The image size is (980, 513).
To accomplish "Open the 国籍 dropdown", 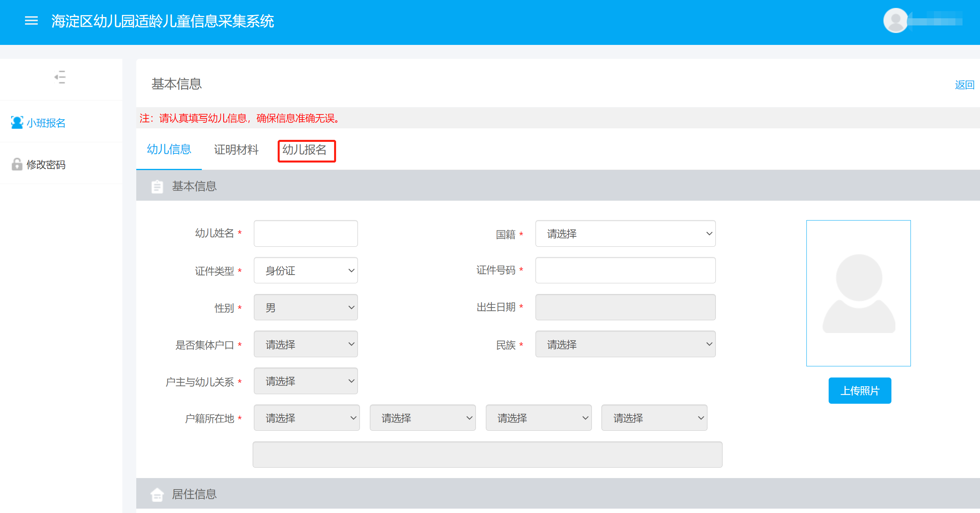I will pyautogui.click(x=625, y=234).
